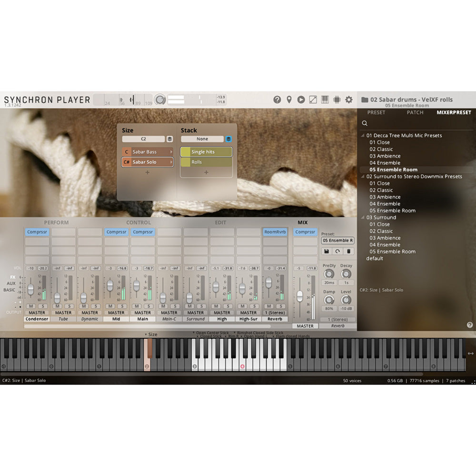476x476 pixels.
Task: Open the PRESET browser tab
Action: pyautogui.click(x=376, y=112)
